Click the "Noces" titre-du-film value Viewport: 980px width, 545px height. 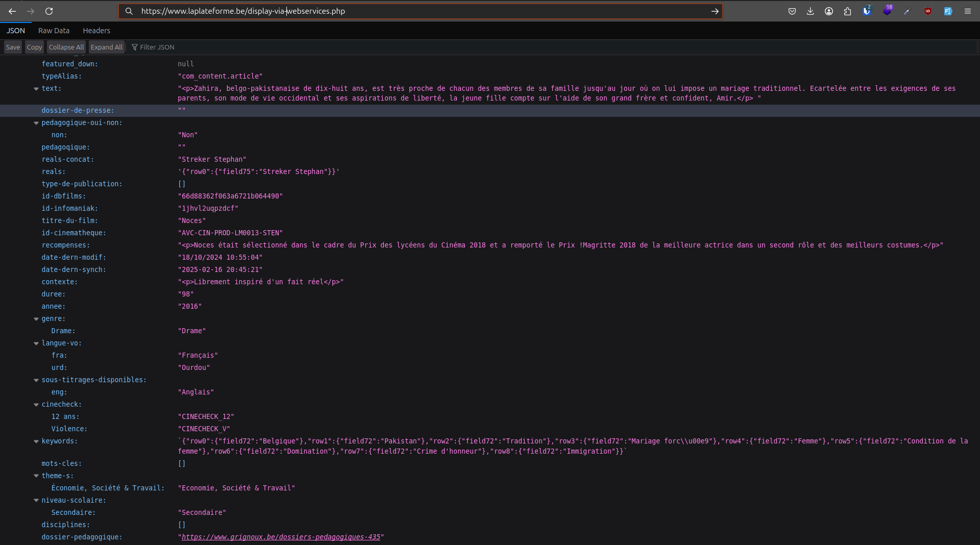(192, 220)
